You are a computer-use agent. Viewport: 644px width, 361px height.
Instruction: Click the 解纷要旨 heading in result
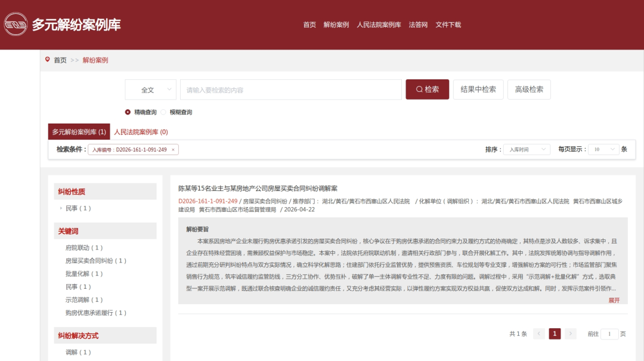point(197,229)
